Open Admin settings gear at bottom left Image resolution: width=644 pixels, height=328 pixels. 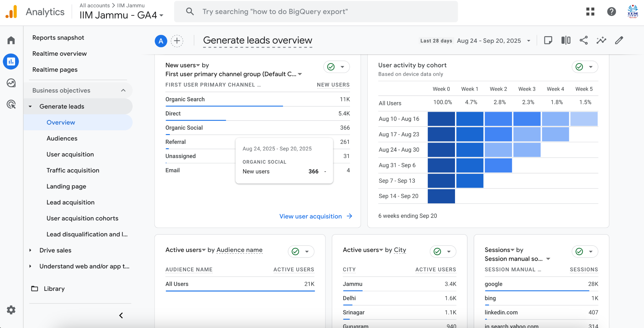coord(11,310)
